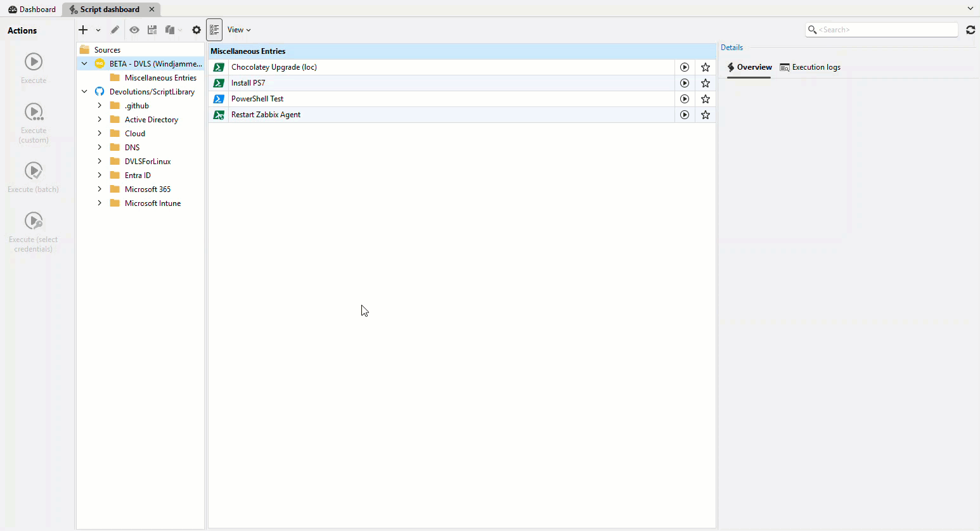Favorite the Install PS7 script with star
The image size is (980, 531).
(x=706, y=83)
